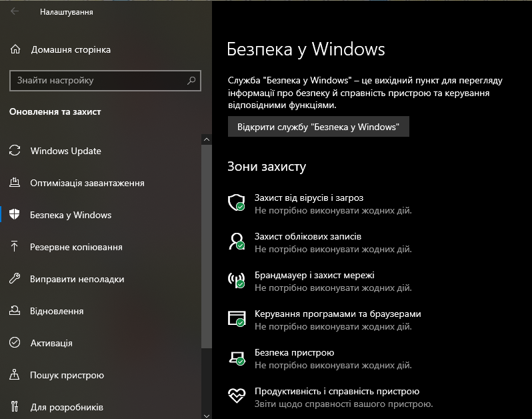The height and width of the screenshot is (419, 532).
Task: Click the Резервне копіювання upload arrow icon
Action: [14, 246]
